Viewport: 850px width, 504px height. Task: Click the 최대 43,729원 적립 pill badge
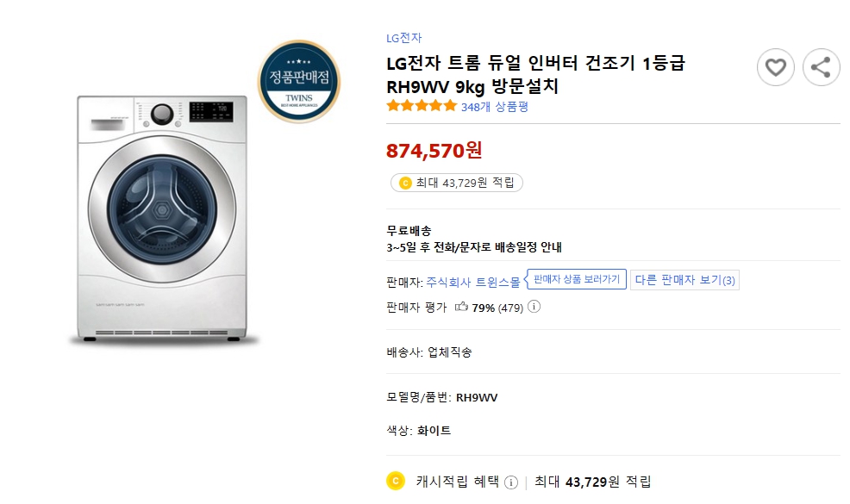456,183
